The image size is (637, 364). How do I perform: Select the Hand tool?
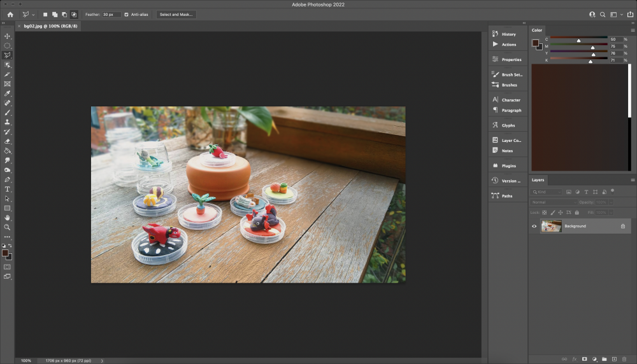coord(7,218)
